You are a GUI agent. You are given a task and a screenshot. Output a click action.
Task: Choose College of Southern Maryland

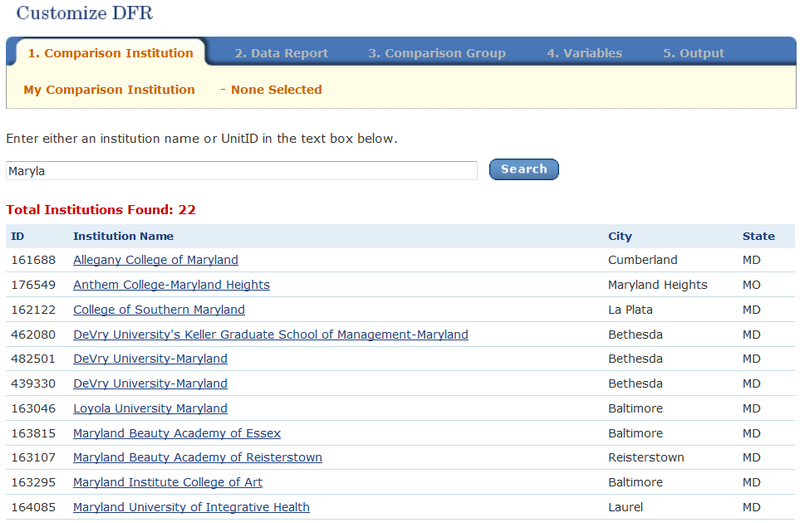(x=159, y=310)
